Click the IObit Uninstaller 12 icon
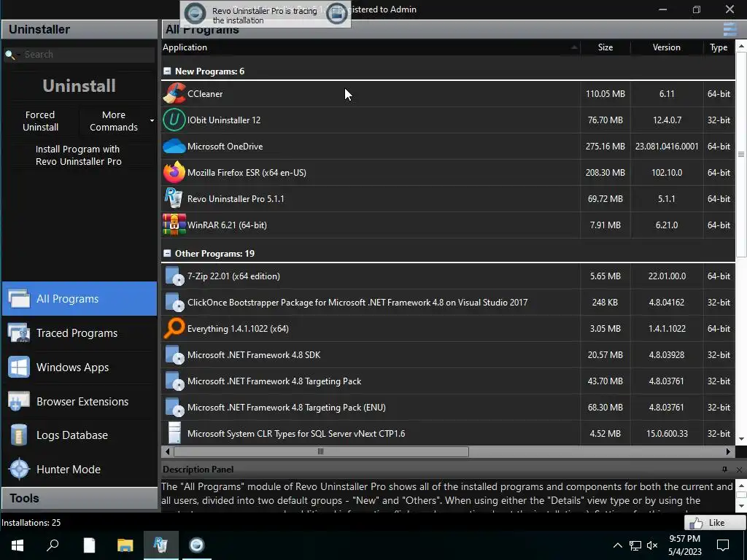 (x=174, y=120)
